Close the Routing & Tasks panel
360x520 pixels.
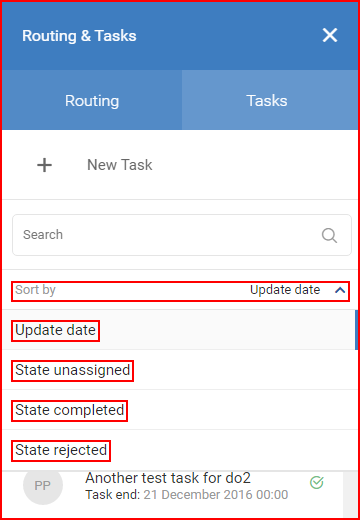tap(330, 35)
